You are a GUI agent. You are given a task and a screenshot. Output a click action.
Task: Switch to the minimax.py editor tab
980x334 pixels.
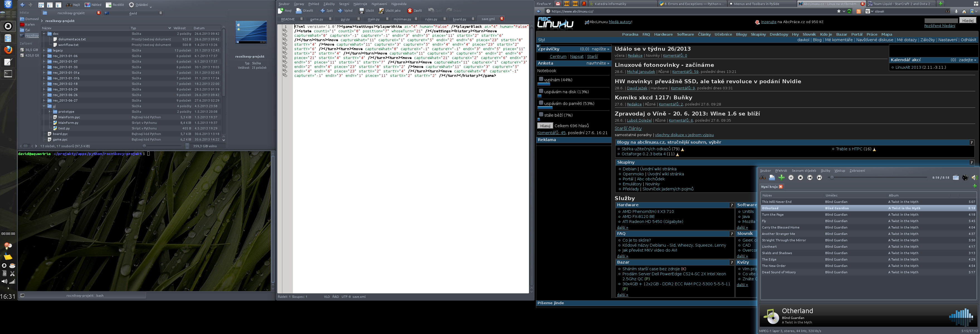pyautogui.click(x=402, y=19)
